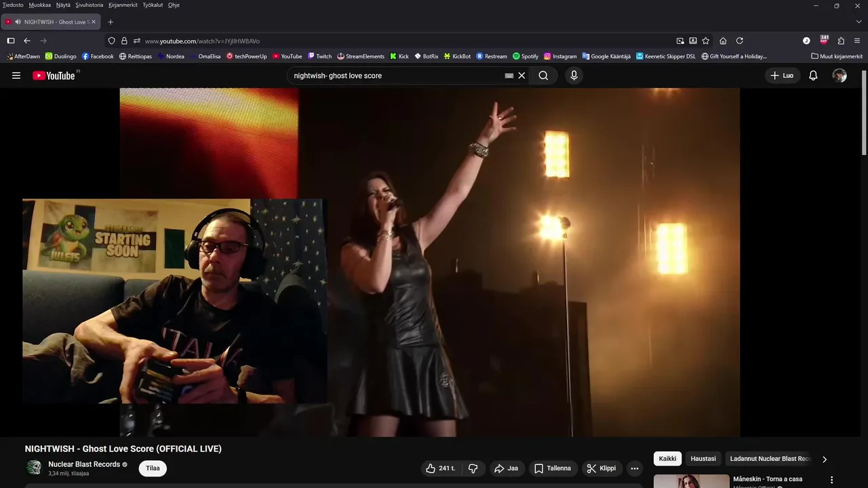The width and height of the screenshot is (868, 488).
Task: Select the NIGHTWISH - Ghost Love browser tab
Action: click(51, 22)
